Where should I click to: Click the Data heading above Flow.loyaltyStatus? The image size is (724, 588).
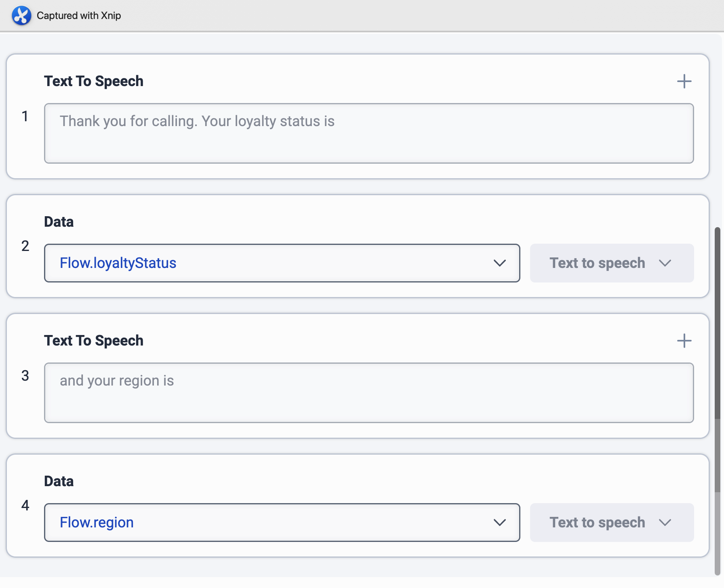59,222
